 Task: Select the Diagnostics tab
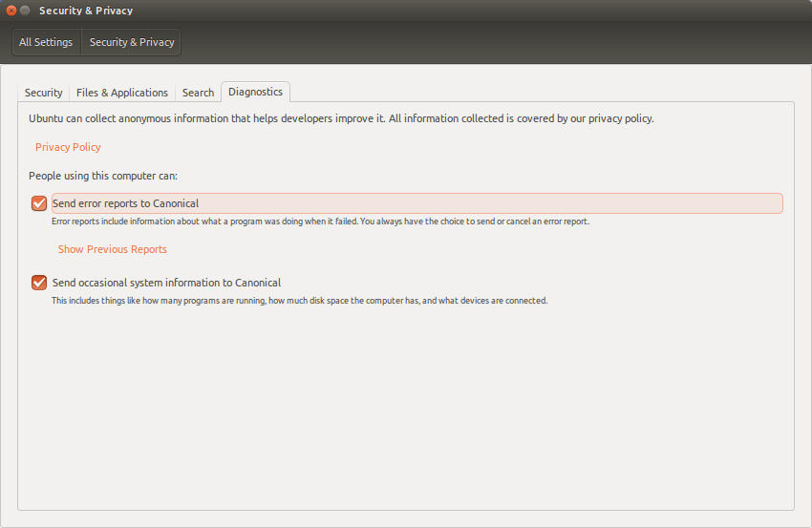click(x=255, y=92)
